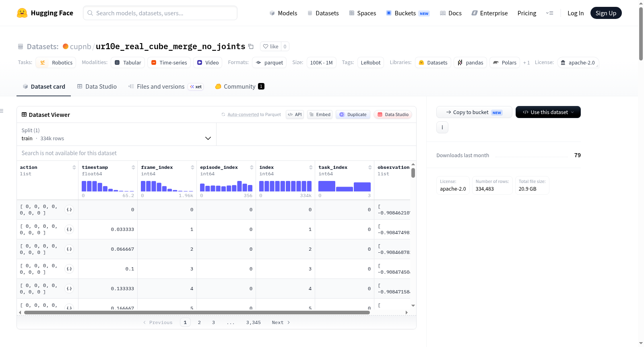Open the Community tab
The image size is (644, 347).
click(x=239, y=86)
